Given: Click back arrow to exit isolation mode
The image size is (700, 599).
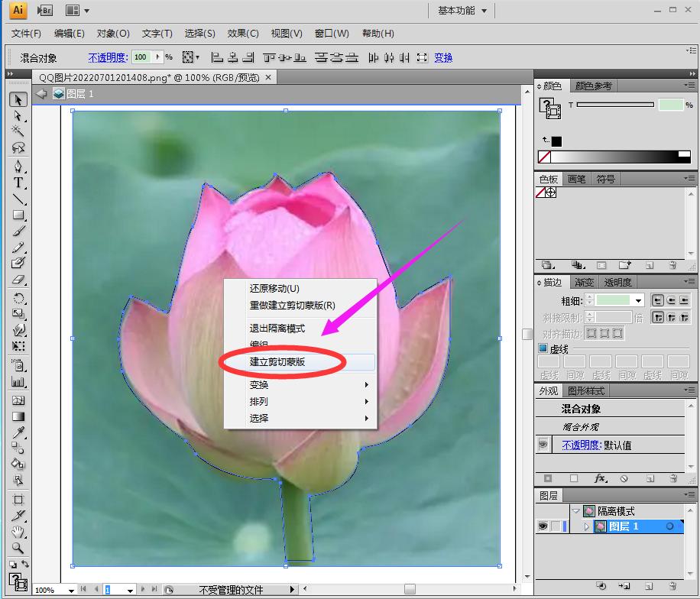Looking at the screenshot, I should pyautogui.click(x=42, y=94).
